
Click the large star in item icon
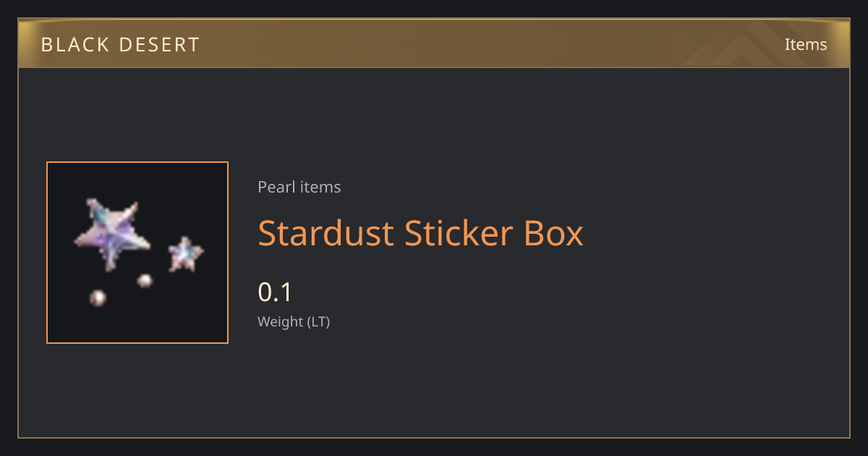[x=112, y=235]
